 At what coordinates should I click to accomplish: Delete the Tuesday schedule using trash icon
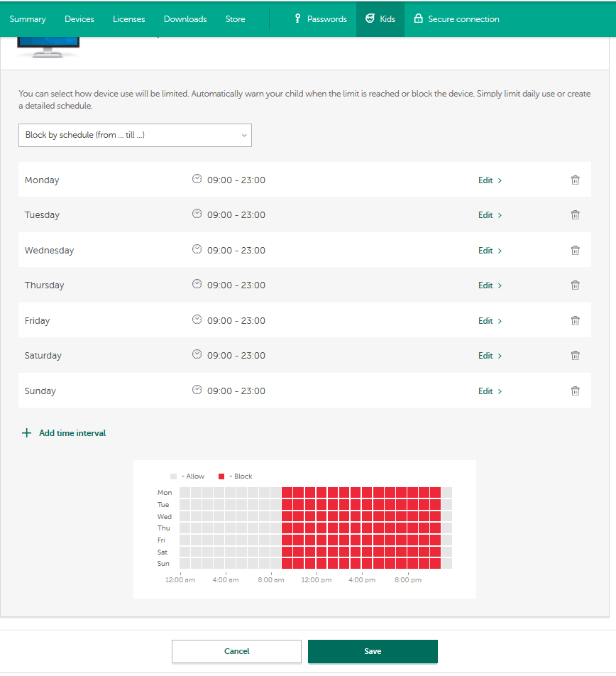575,215
